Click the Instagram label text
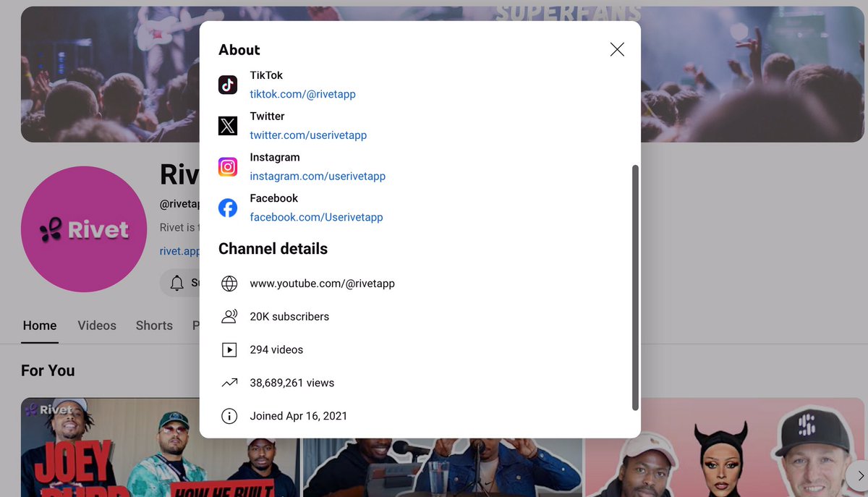 tap(275, 157)
